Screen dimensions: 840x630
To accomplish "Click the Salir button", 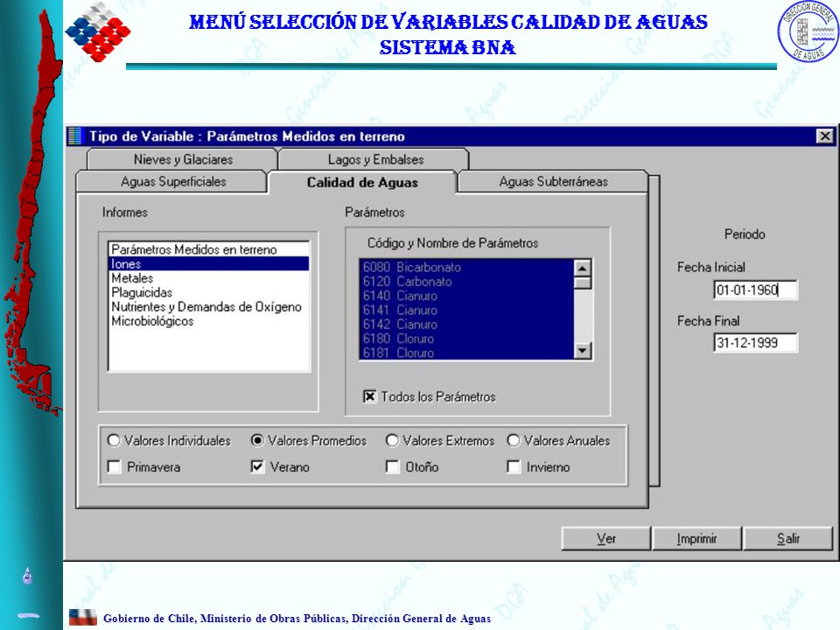I will pyautogui.click(x=788, y=538).
